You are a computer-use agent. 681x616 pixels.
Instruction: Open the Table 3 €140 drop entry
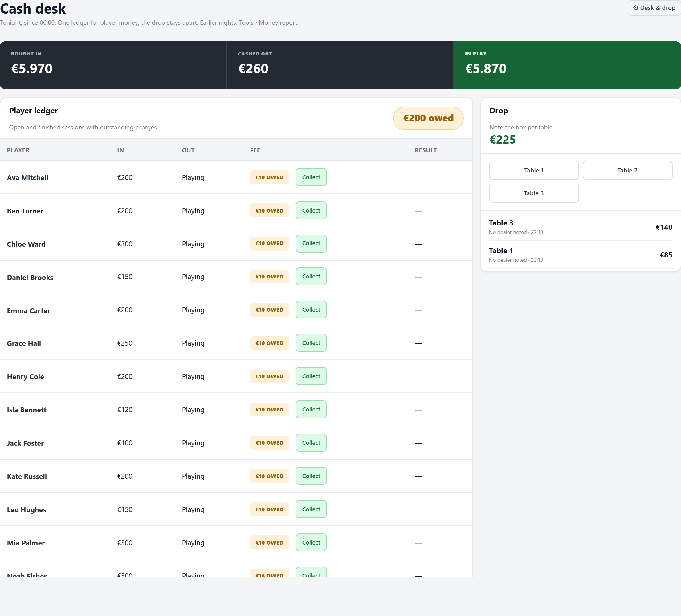580,227
